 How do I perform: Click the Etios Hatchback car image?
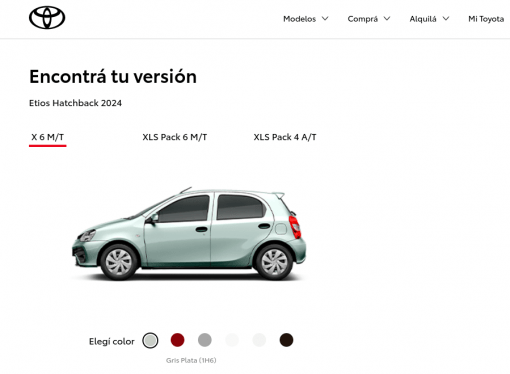[x=189, y=233]
